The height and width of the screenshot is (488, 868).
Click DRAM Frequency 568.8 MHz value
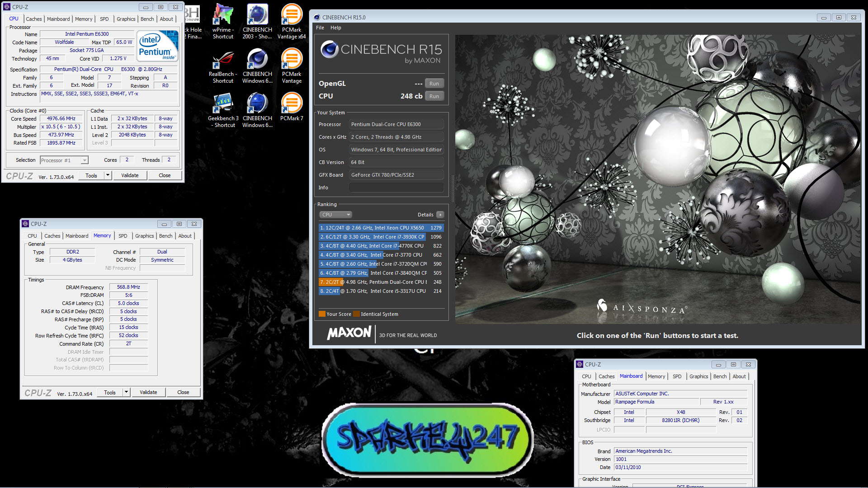point(128,287)
